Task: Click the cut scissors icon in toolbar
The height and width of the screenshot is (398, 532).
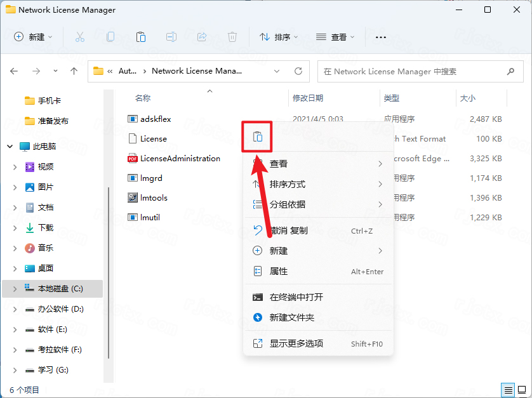Action: 80,37
